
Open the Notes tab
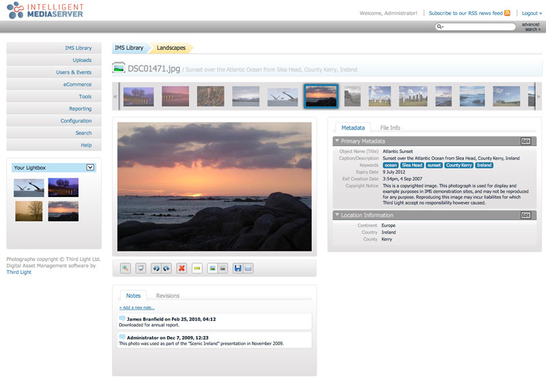click(x=133, y=295)
